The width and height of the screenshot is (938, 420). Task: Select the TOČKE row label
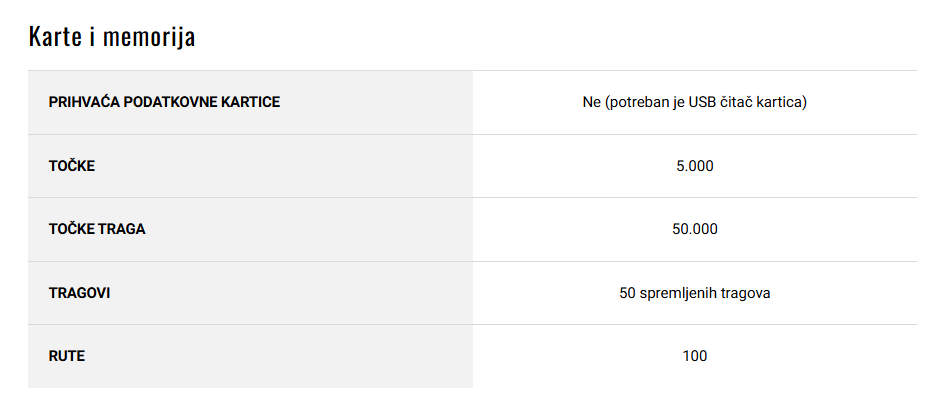72,166
